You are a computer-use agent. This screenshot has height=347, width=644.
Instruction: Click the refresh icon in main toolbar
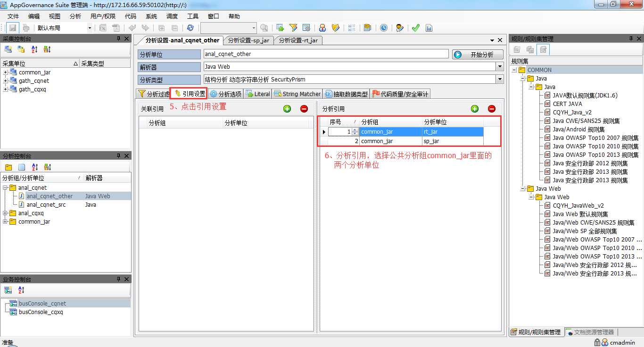(190, 28)
